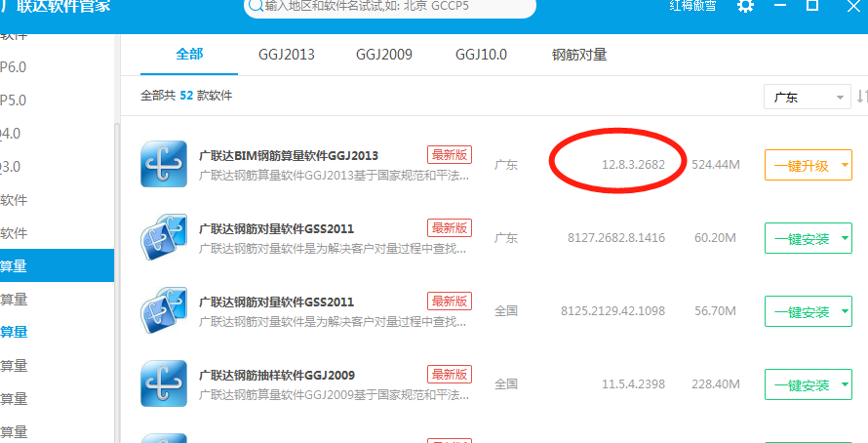
Task: Click file size 524.44M
Action: click(x=716, y=165)
